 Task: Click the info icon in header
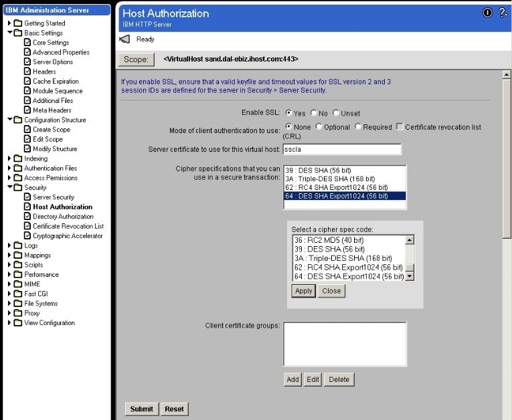pyautogui.click(x=487, y=13)
